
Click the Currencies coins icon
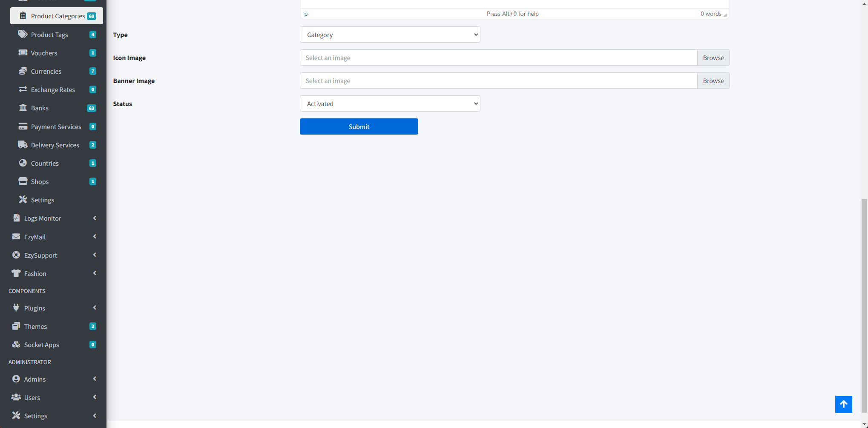pos(23,71)
